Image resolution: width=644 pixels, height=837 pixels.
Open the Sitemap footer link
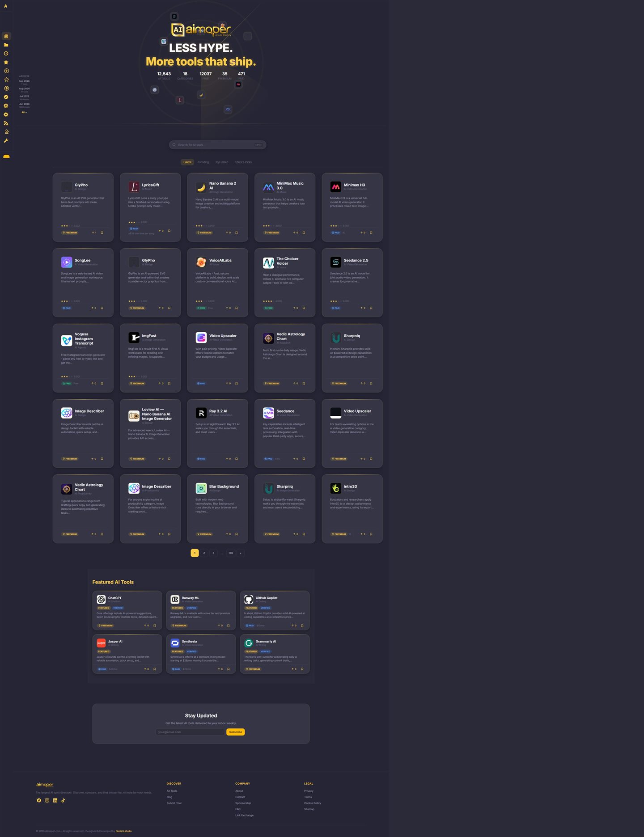pos(309,809)
